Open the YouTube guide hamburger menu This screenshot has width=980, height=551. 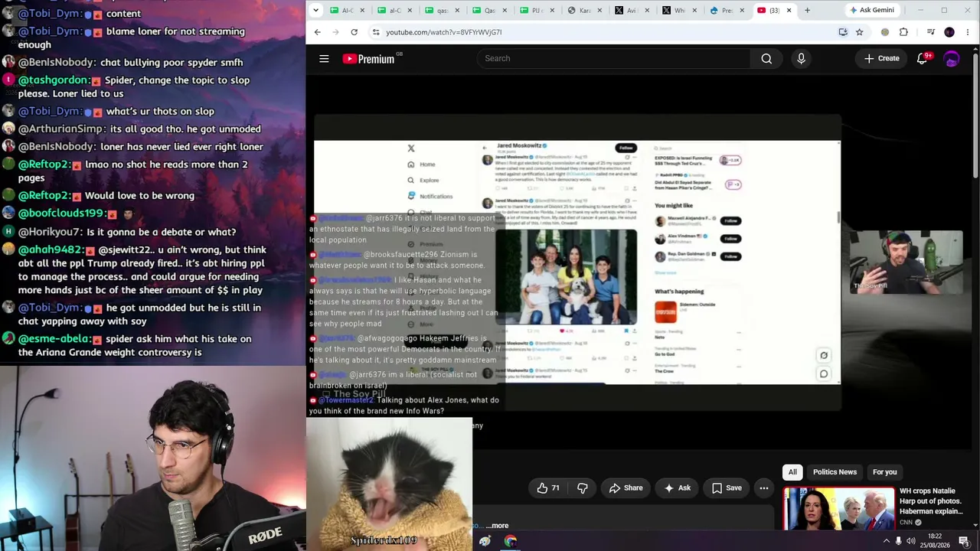coord(324,58)
